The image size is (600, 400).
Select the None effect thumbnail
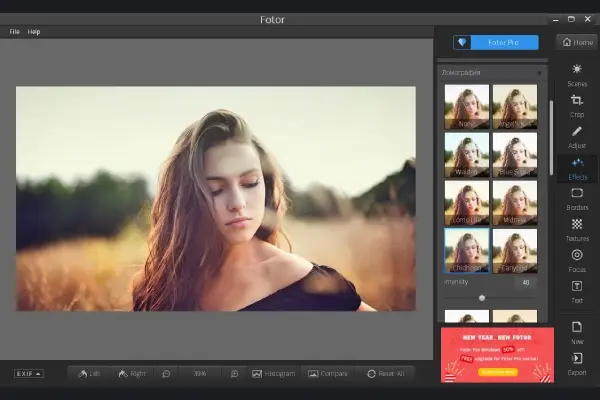coord(467,107)
